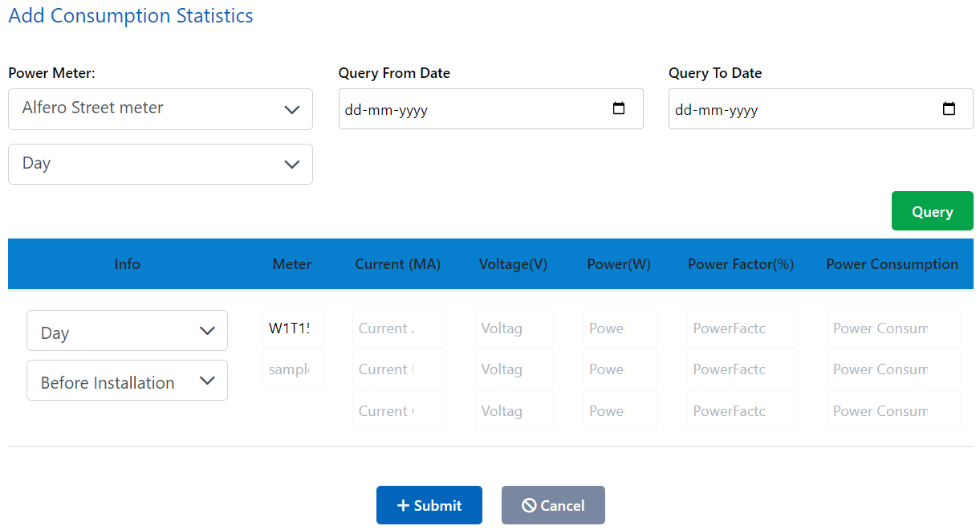
Task: Click the third row Power input box
Action: 620,410
